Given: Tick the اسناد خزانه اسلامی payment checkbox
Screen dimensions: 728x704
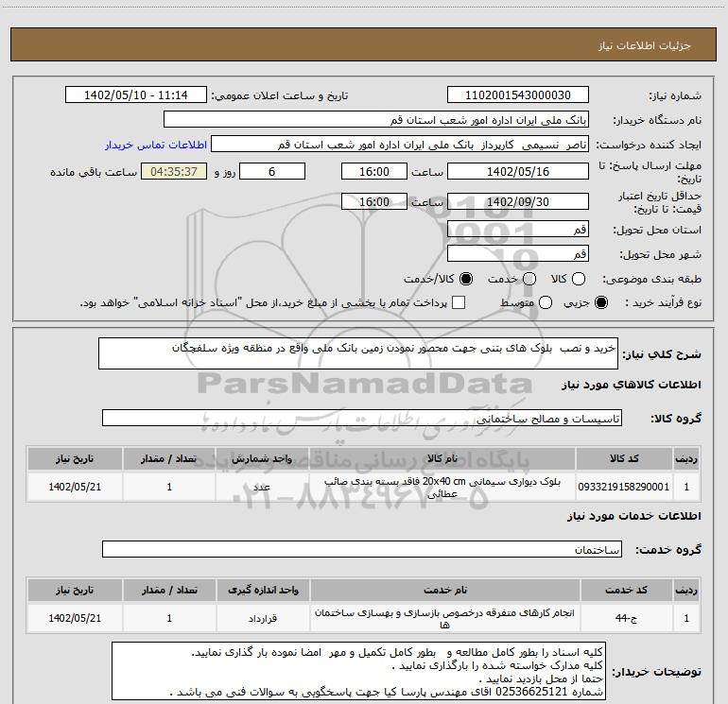Looking at the screenshot, I should coord(459,302).
